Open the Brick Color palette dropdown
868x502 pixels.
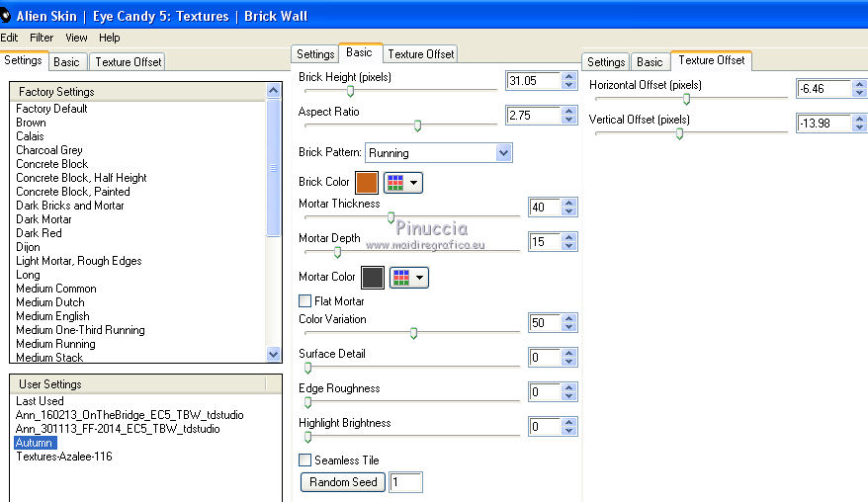click(403, 183)
